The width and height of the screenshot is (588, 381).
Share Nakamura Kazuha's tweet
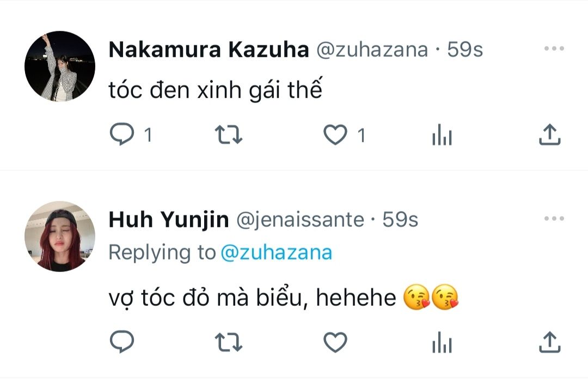[x=549, y=135]
